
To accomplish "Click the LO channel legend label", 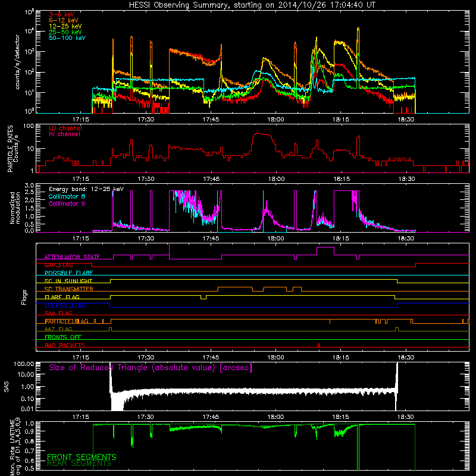I will 65,128.
